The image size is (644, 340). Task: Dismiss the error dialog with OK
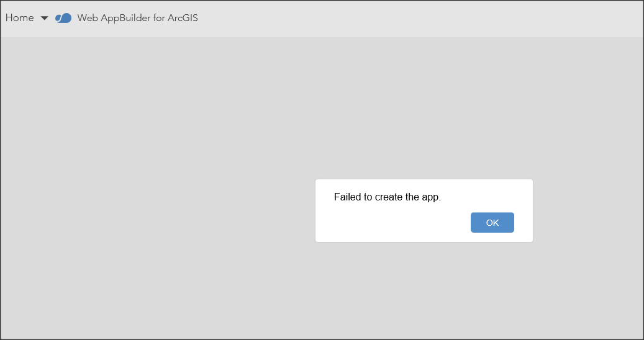pos(492,222)
